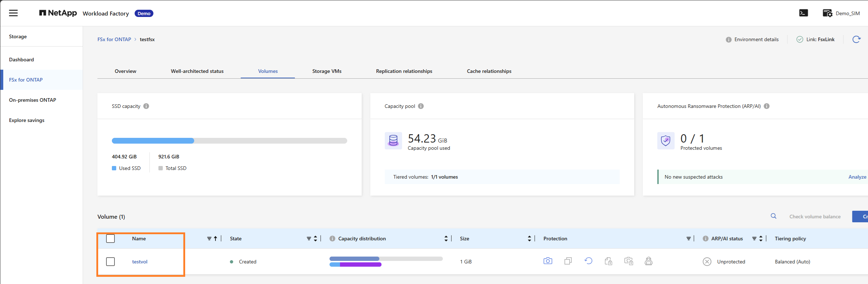The image size is (868, 284).
Task: Click the Tiered volumes: 1/1 volumes banner
Action: (x=502, y=177)
